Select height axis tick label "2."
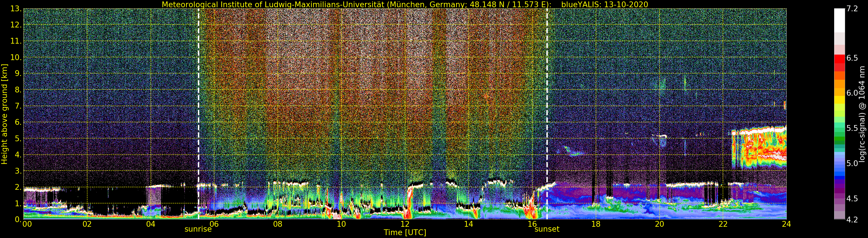This screenshot has width=868, height=238. tap(18, 187)
